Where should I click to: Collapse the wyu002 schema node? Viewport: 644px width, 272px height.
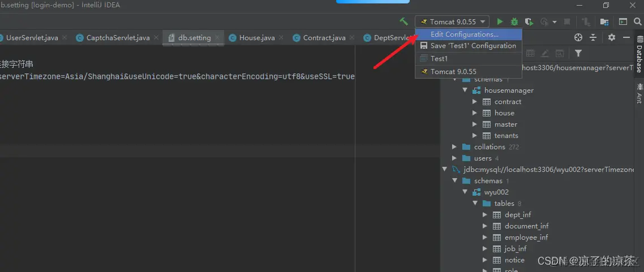click(x=465, y=192)
